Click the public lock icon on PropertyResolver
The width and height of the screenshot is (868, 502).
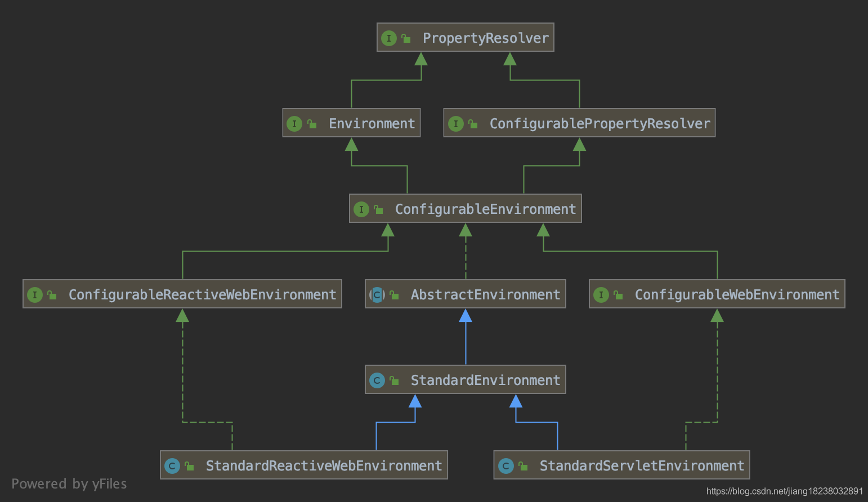pos(406,38)
